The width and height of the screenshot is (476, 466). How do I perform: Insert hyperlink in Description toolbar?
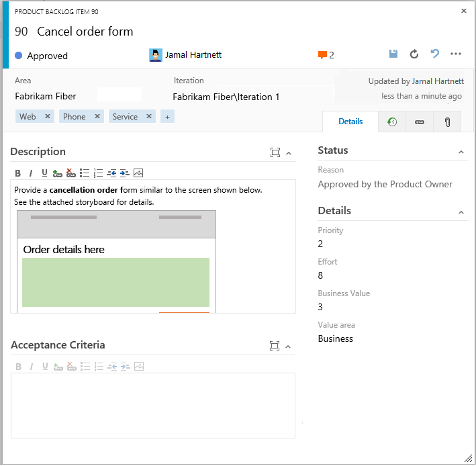[x=57, y=173]
